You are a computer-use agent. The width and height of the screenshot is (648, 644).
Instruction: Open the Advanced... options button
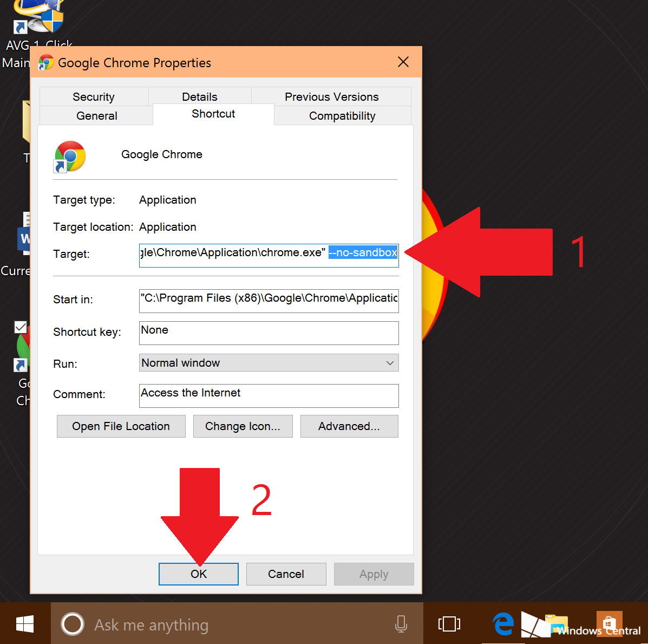click(349, 426)
